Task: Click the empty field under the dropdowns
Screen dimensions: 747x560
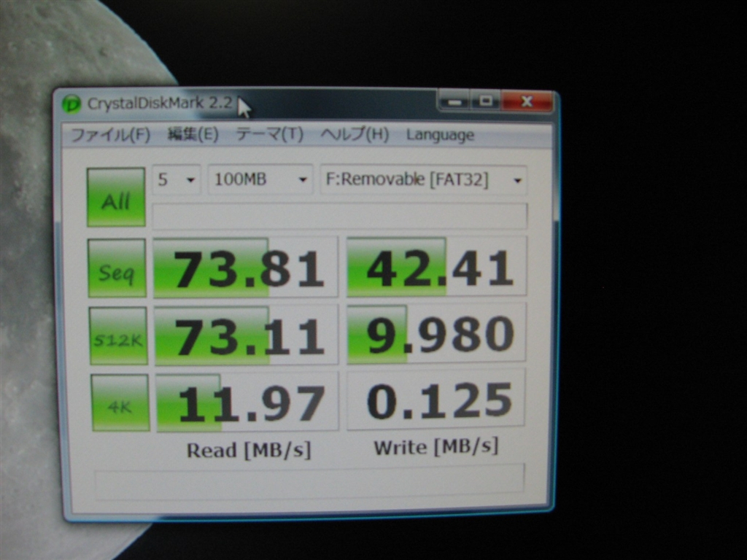Action: [x=340, y=217]
